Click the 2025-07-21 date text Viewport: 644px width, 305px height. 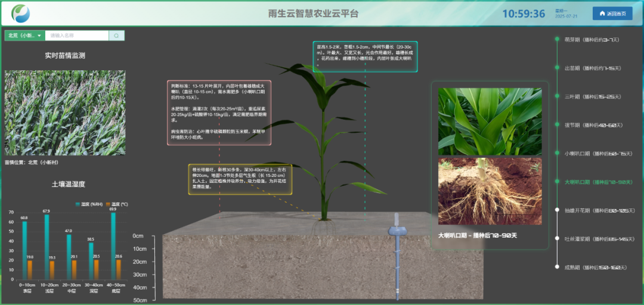(x=566, y=17)
